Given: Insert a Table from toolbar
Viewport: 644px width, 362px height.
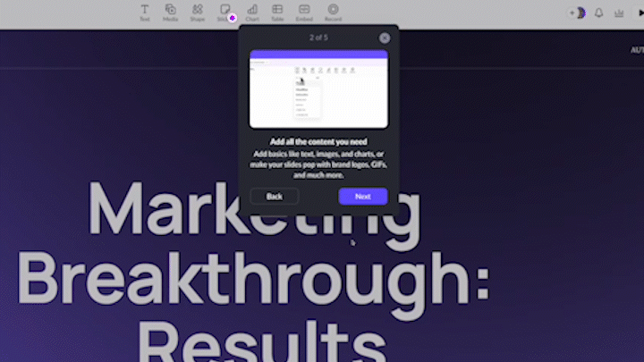Looking at the screenshot, I should point(277,13).
